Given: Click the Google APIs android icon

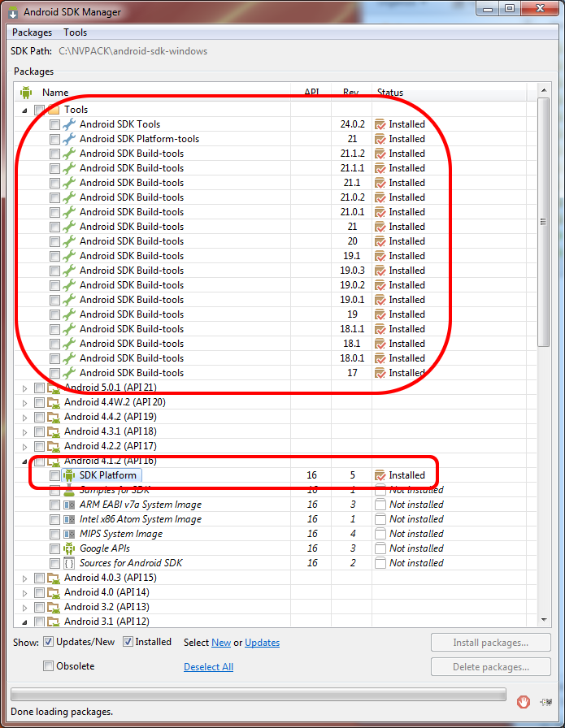Looking at the screenshot, I should pos(69,548).
